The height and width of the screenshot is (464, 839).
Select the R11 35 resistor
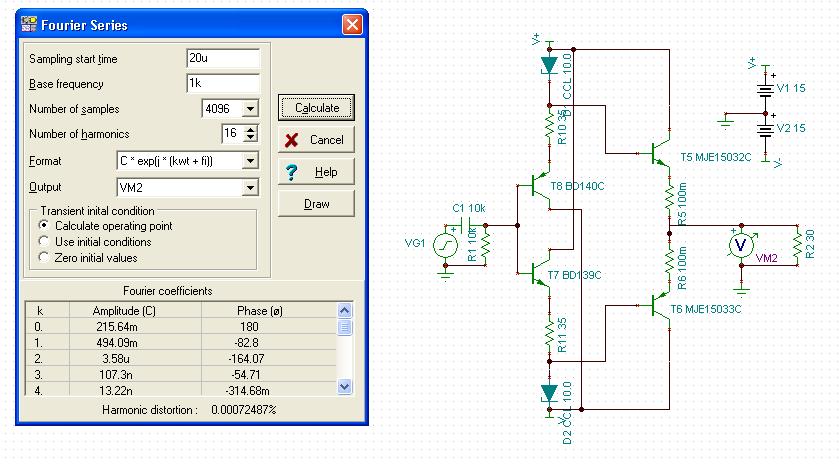(x=550, y=335)
